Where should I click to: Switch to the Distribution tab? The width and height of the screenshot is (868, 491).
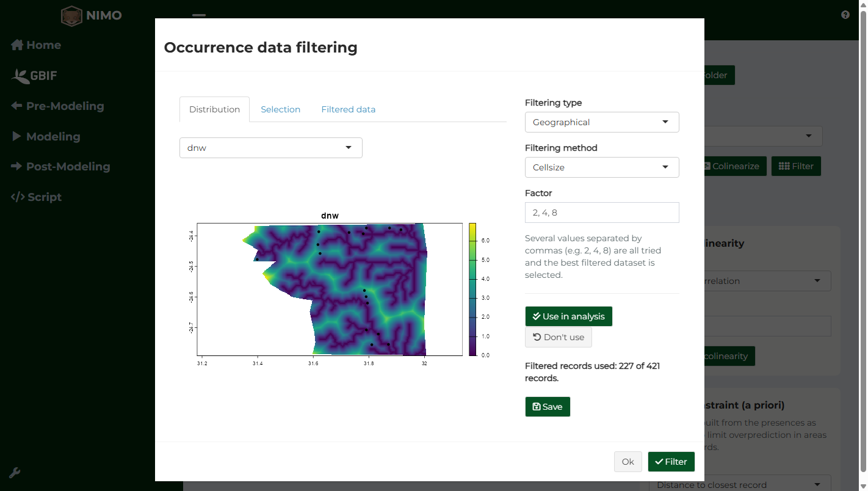tap(214, 109)
